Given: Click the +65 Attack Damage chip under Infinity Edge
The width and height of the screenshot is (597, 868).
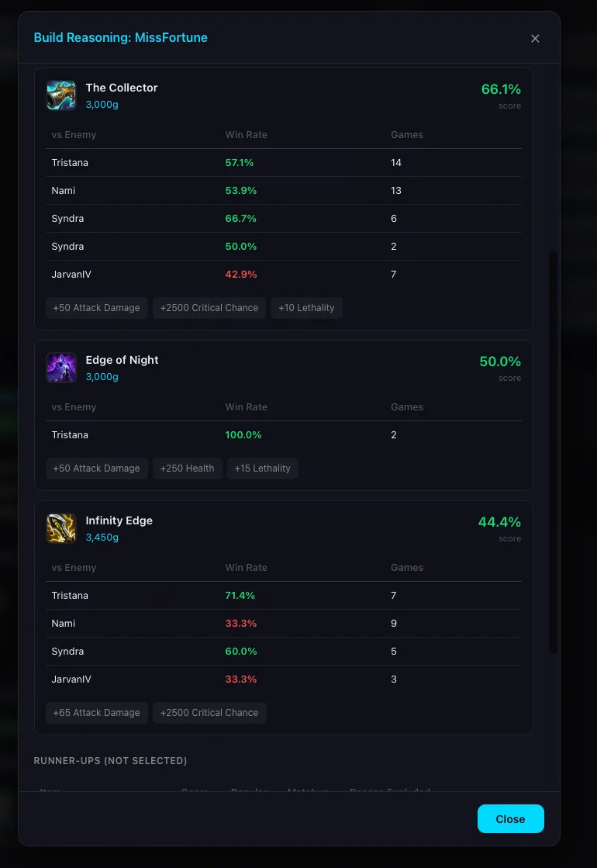Looking at the screenshot, I should point(96,712).
